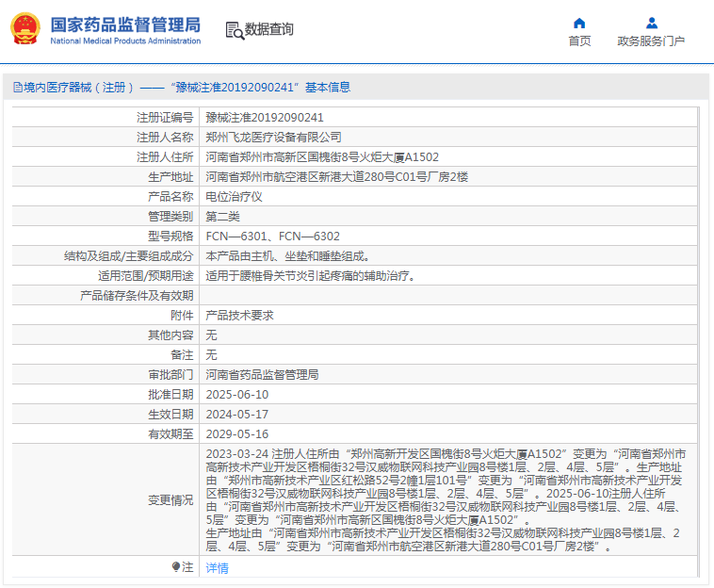This screenshot has height=588, width=714.
Task: Click 河南省药品监督管理局 approval department
Action: [262, 375]
